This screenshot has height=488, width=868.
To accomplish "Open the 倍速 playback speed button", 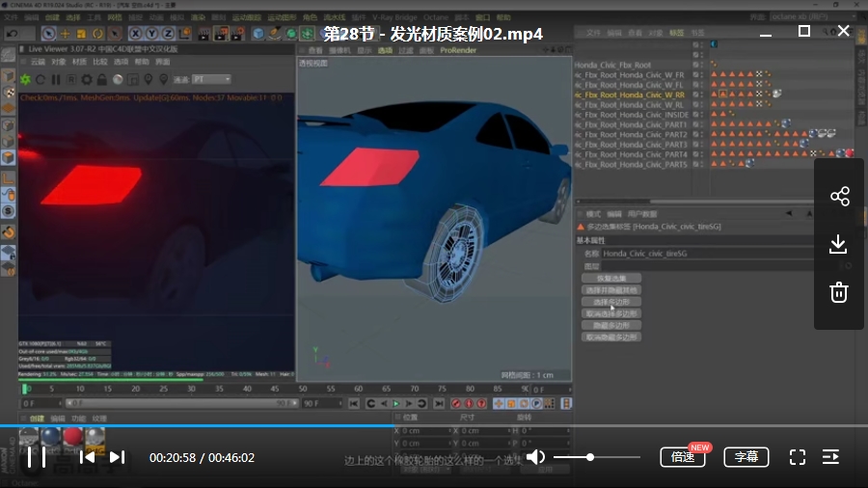I will (x=683, y=457).
